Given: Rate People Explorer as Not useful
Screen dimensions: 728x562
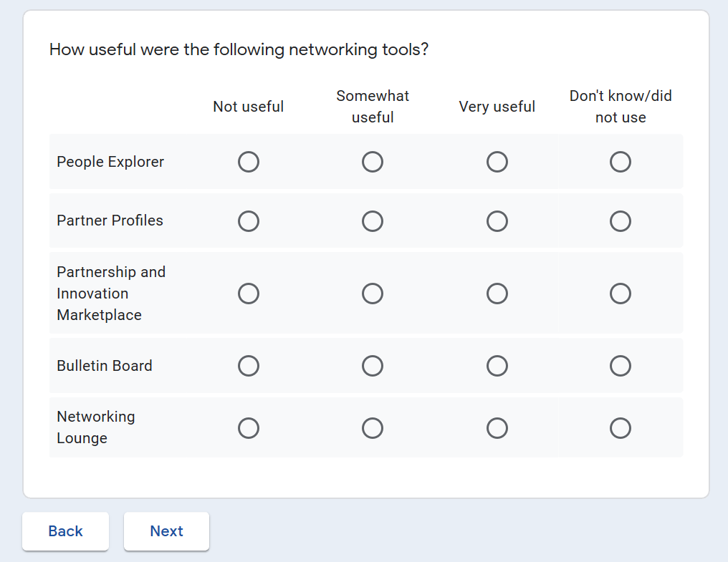Looking at the screenshot, I should (x=249, y=163).
